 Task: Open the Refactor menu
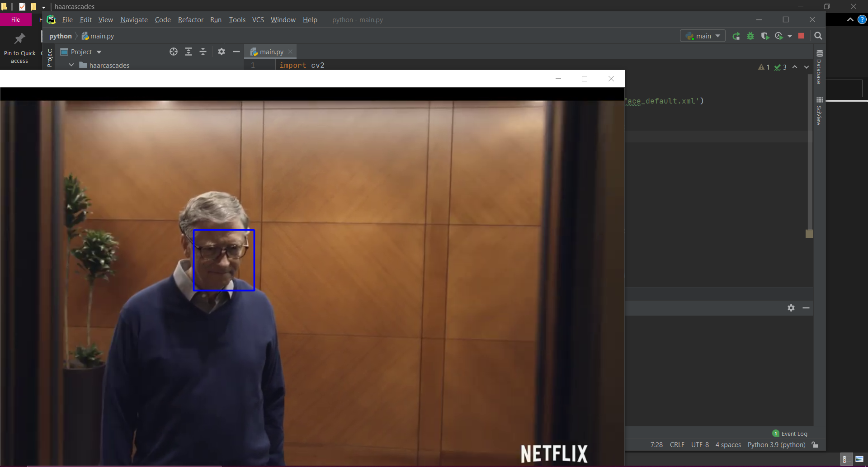(190, 19)
